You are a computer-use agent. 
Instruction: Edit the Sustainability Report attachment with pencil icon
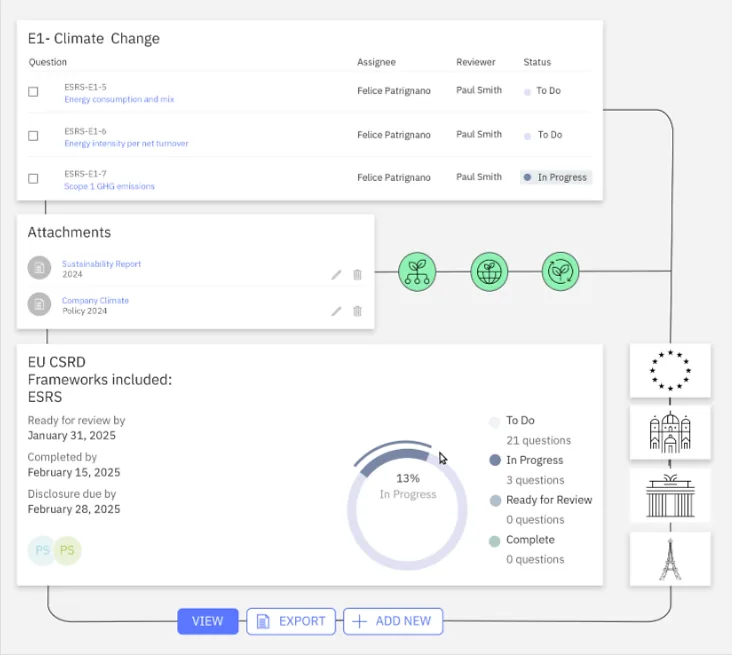pos(336,275)
